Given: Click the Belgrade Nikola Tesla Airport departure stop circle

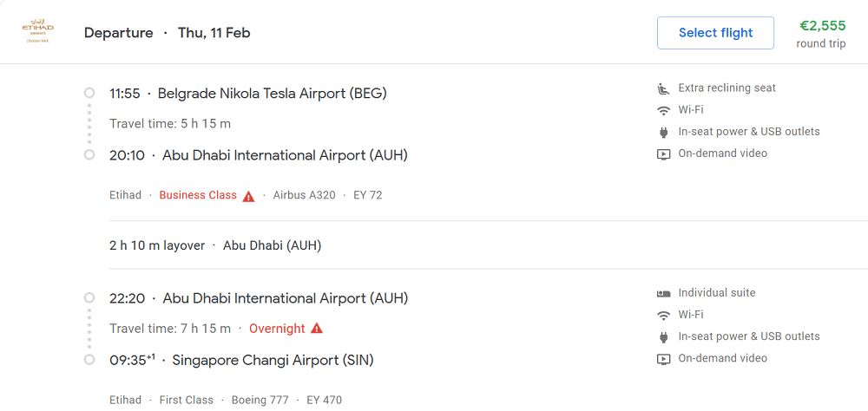Looking at the screenshot, I should coord(89,93).
